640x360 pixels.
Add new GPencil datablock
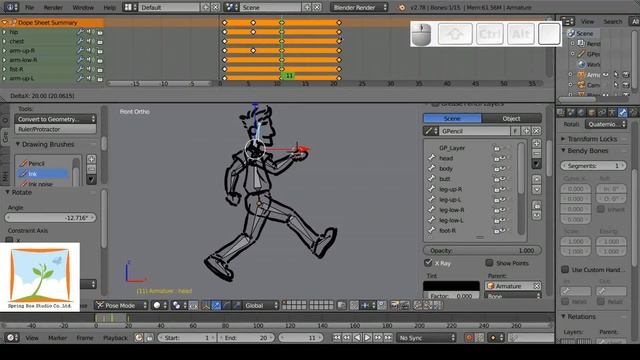[x=526, y=131]
